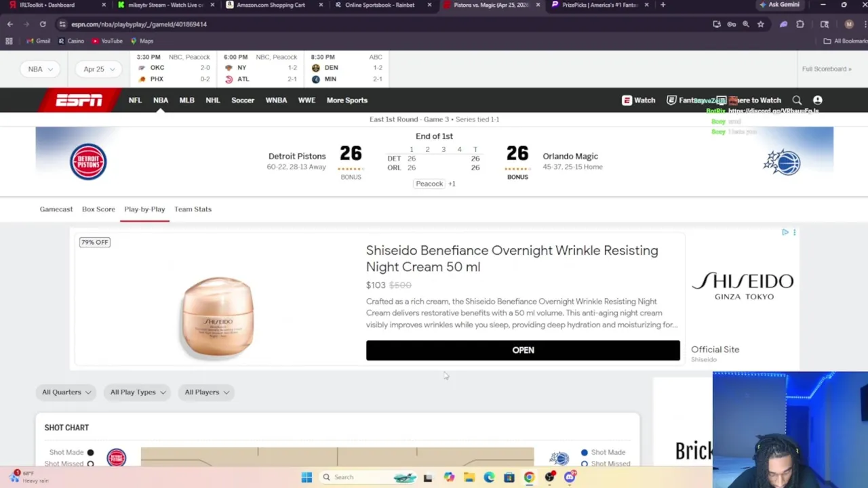The height and width of the screenshot is (488, 868).
Task: Click the Orlando Magic team logo
Action: (x=782, y=163)
